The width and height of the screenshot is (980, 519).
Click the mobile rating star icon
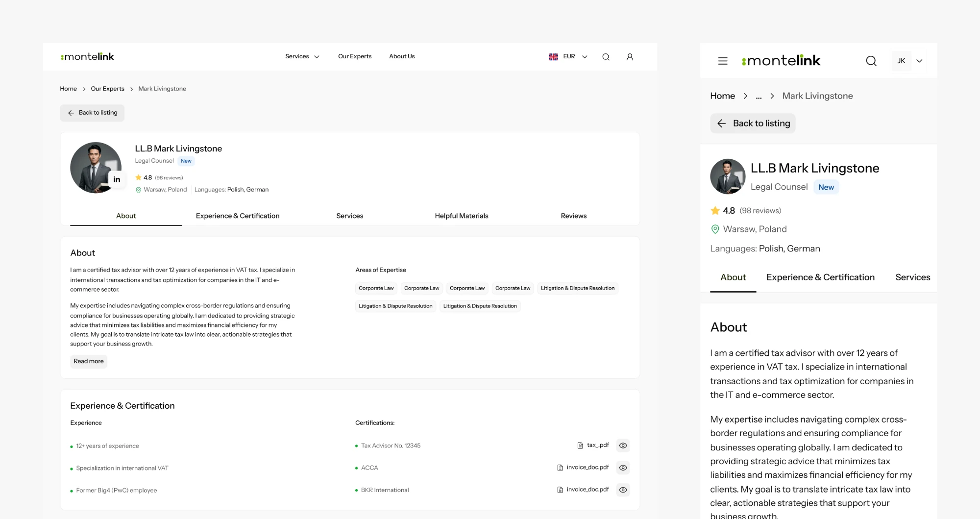pyautogui.click(x=715, y=210)
